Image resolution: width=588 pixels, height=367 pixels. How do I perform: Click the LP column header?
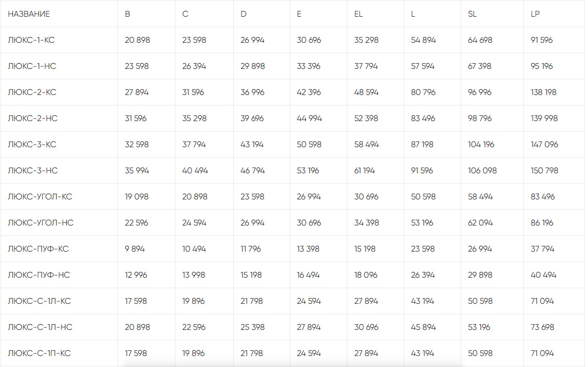click(x=535, y=14)
